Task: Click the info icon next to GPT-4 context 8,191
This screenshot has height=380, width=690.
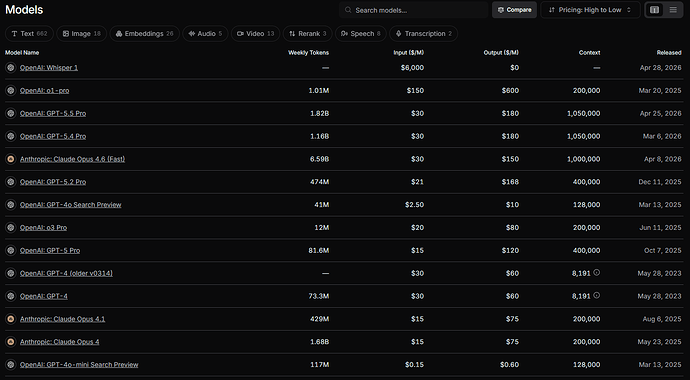Action: coord(597,296)
